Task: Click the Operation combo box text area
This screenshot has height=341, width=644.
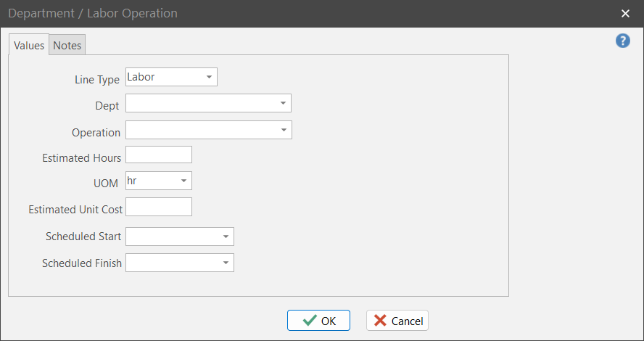Action: (x=199, y=131)
